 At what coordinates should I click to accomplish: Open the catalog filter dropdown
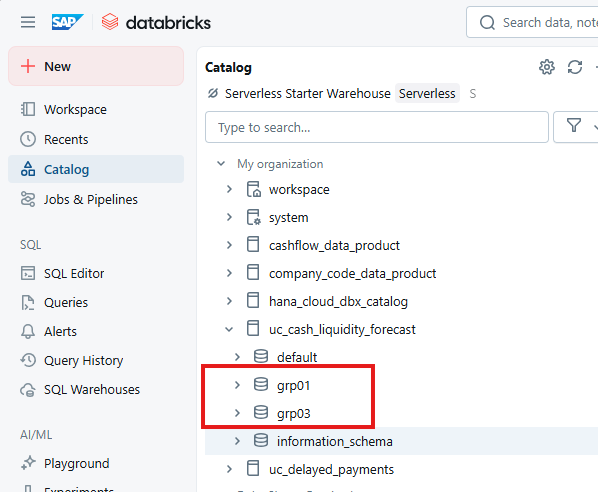pyautogui.click(x=577, y=127)
